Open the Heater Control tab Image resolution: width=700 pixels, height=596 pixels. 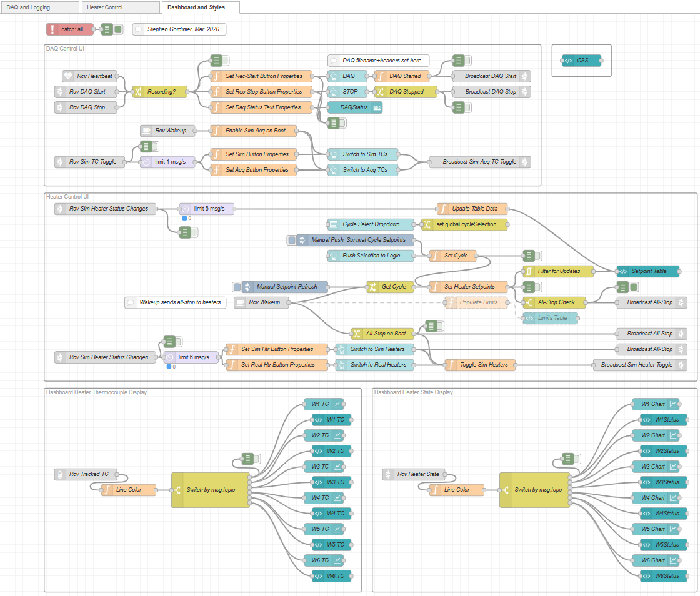pyautogui.click(x=121, y=7)
